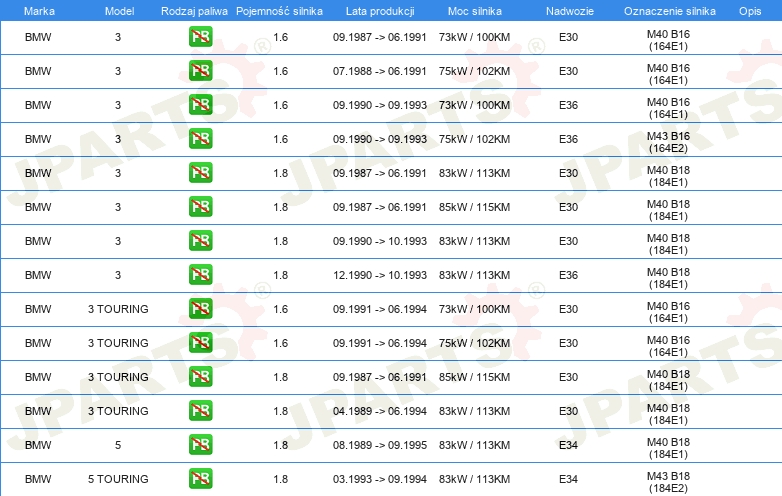Image resolution: width=782 pixels, height=496 pixels.
Task: Click the Marka column header
Action: coord(39,11)
